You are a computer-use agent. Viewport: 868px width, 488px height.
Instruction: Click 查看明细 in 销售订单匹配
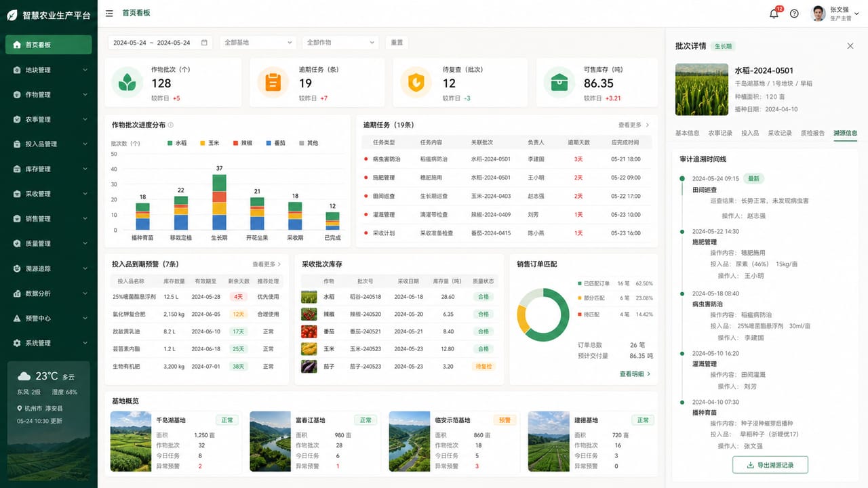pyautogui.click(x=635, y=374)
